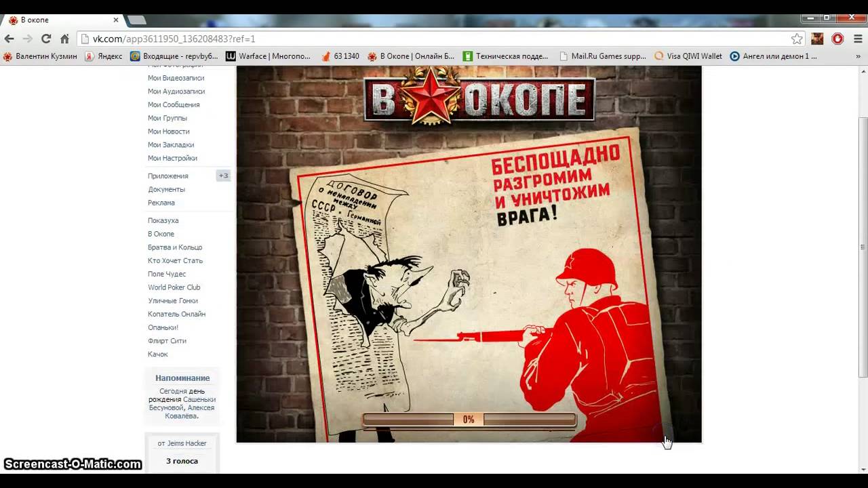This screenshot has height=488, width=868.
Task: Open 'Реклама' in the sidebar
Action: (x=161, y=203)
